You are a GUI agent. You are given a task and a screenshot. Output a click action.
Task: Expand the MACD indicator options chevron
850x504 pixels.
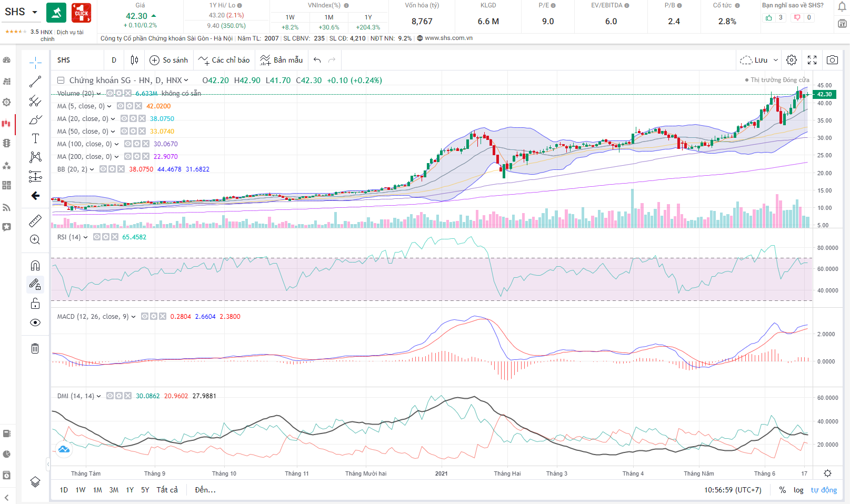point(134,317)
